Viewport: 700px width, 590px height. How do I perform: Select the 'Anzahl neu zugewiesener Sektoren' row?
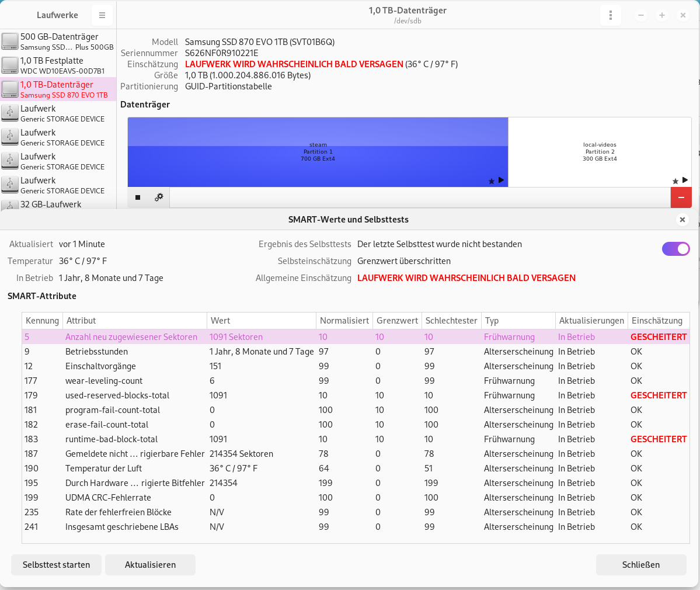pos(356,336)
